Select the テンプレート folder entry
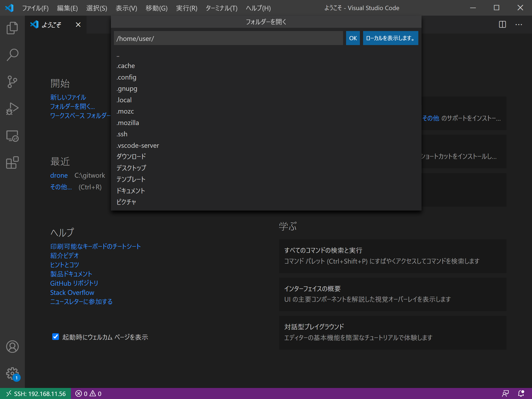532x399 pixels. click(266, 180)
